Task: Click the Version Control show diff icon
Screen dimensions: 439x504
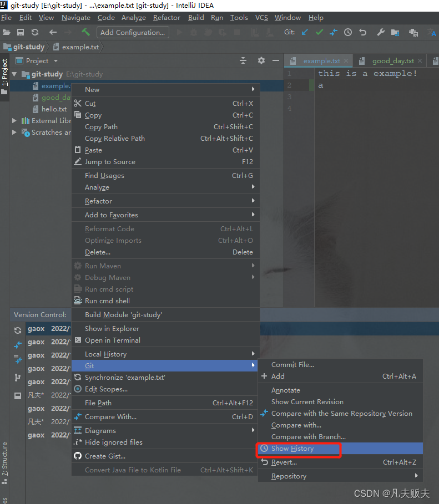Action: [x=18, y=345]
